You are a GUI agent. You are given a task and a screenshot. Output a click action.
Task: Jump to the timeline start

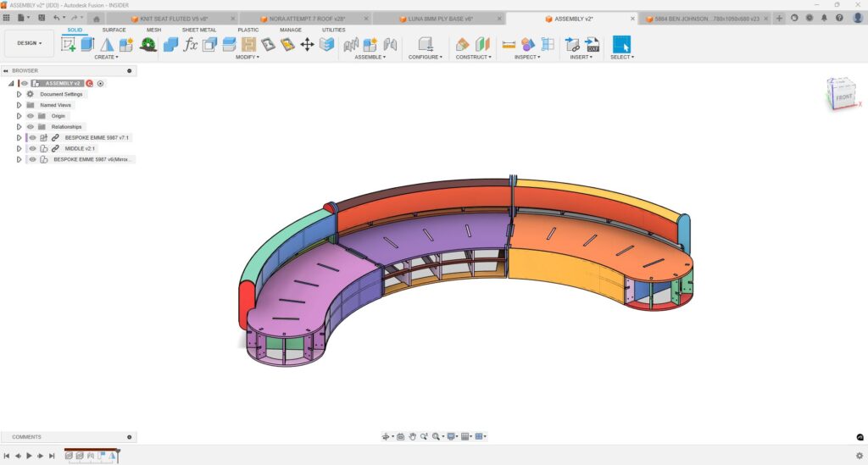[7, 457]
